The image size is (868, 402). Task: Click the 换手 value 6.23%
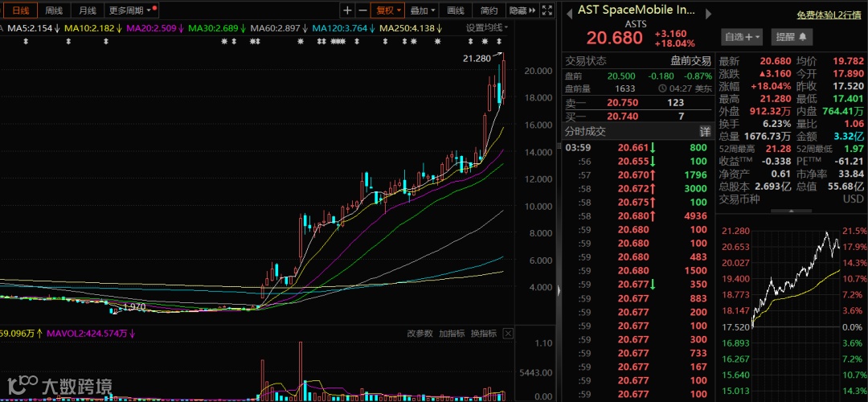(775, 124)
